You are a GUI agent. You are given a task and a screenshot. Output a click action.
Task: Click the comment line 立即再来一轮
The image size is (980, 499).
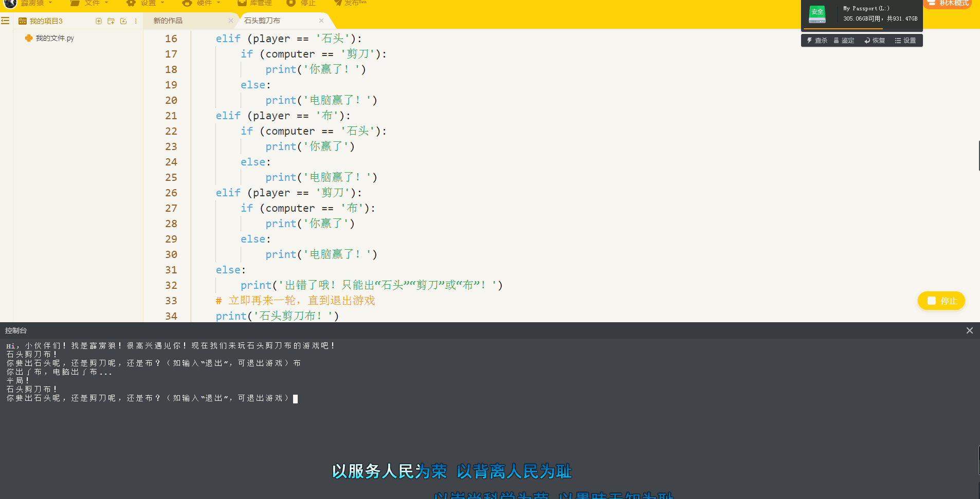coord(296,301)
